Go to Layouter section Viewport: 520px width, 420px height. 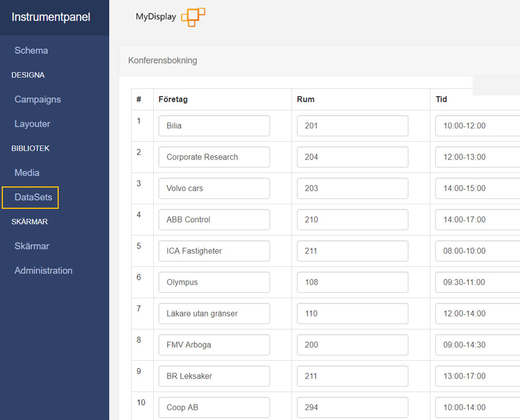[32, 124]
